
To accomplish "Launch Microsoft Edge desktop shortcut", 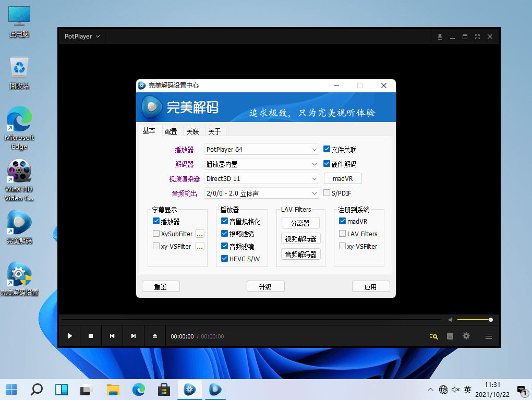I will (19, 128).
